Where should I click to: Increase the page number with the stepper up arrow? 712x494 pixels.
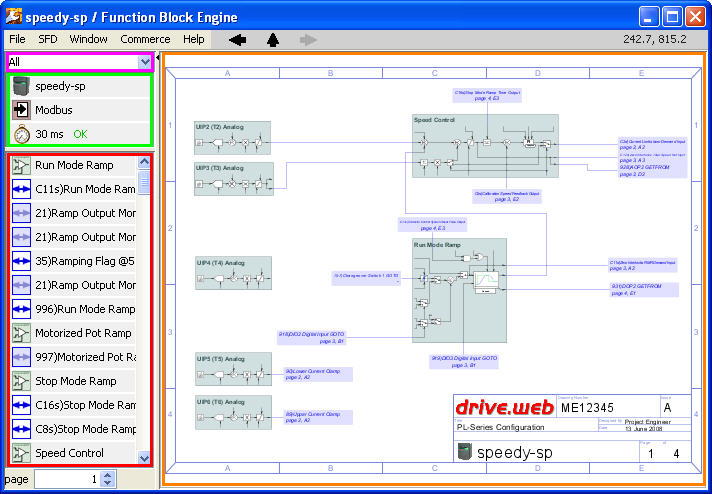(x=108, y=475)
